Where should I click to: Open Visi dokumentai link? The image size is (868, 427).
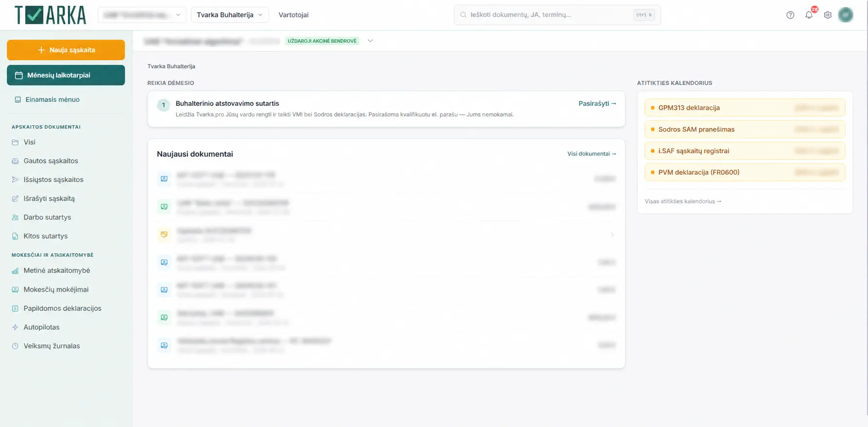click(x=592, y=154)
